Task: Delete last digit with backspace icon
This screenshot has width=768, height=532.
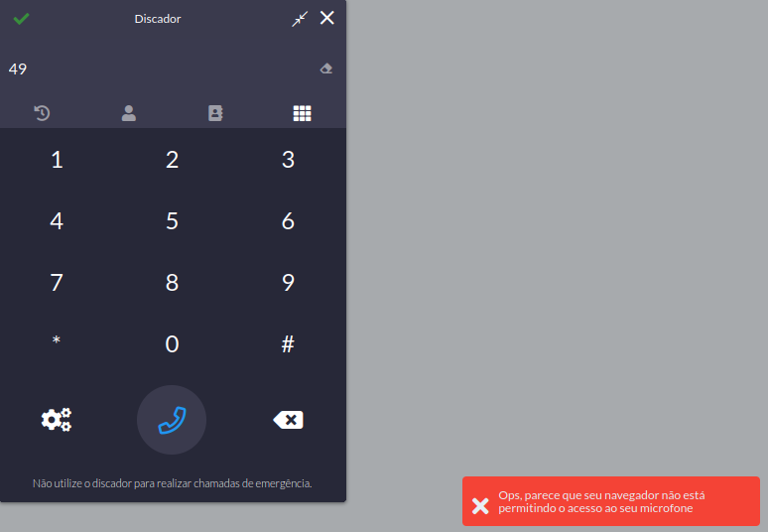Action: 288,420
